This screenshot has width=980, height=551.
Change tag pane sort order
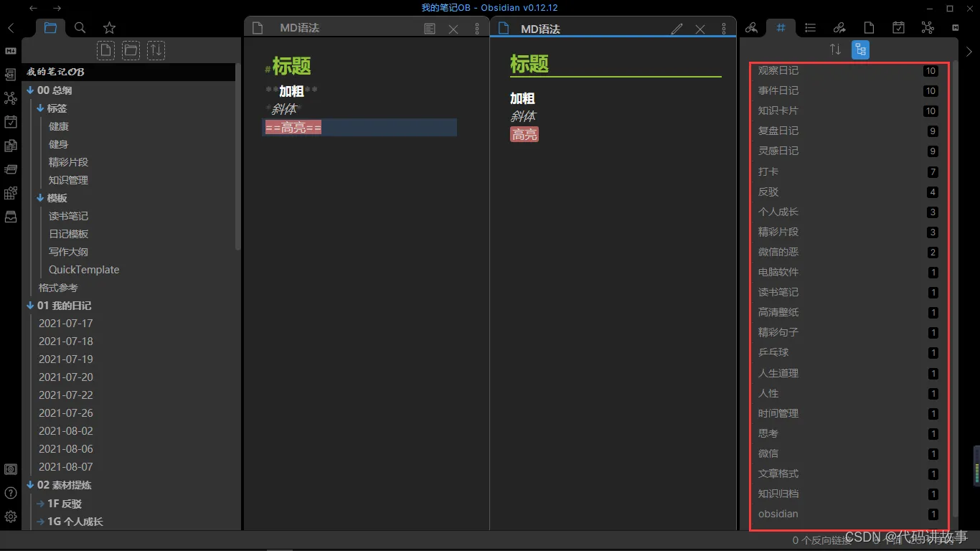coord(835,50)
